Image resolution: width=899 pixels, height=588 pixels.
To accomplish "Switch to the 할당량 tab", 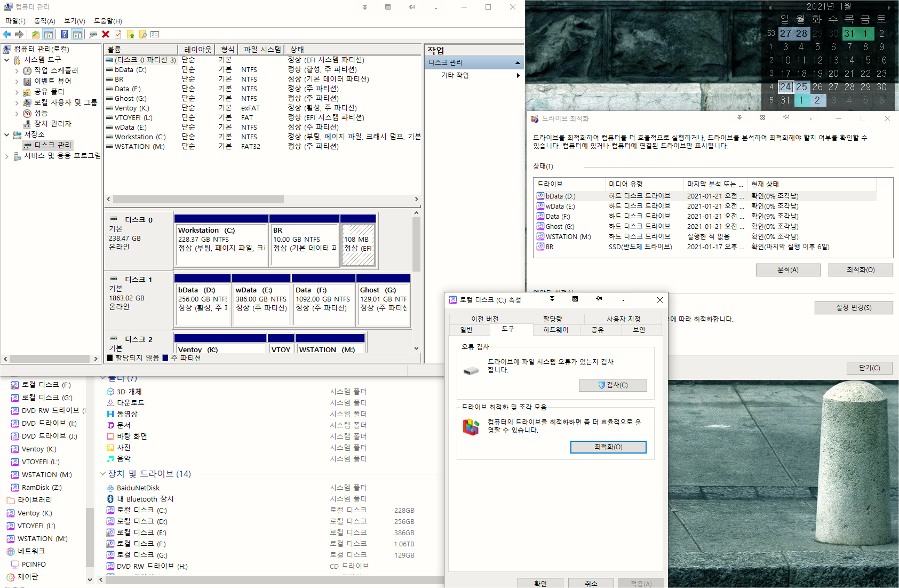I will pos(552,319).
